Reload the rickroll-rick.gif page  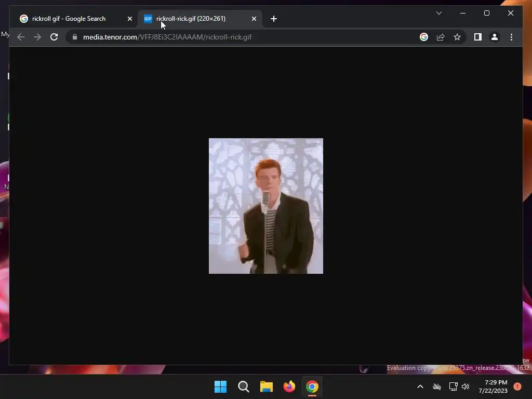point(54,37)
